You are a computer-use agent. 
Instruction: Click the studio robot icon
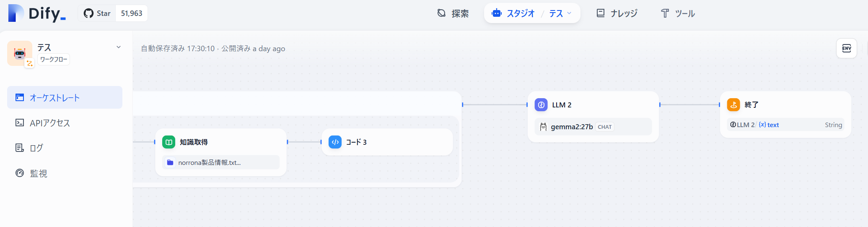(497, 13)
